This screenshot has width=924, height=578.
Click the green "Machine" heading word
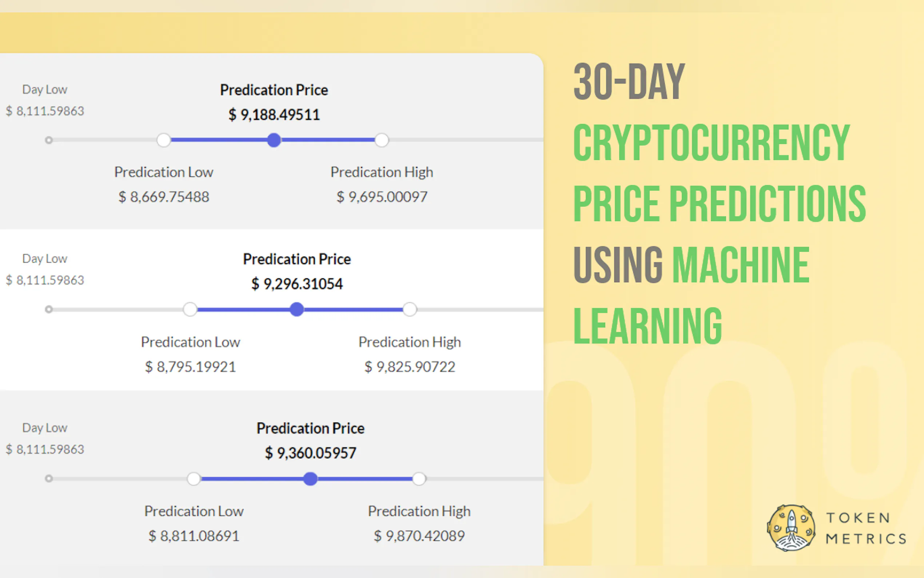(741, 265)
